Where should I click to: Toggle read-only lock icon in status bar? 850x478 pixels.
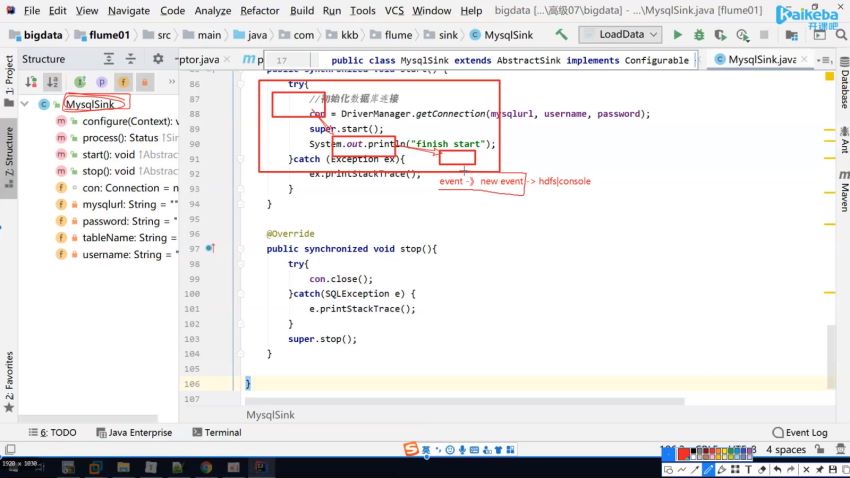coord(820,449)
